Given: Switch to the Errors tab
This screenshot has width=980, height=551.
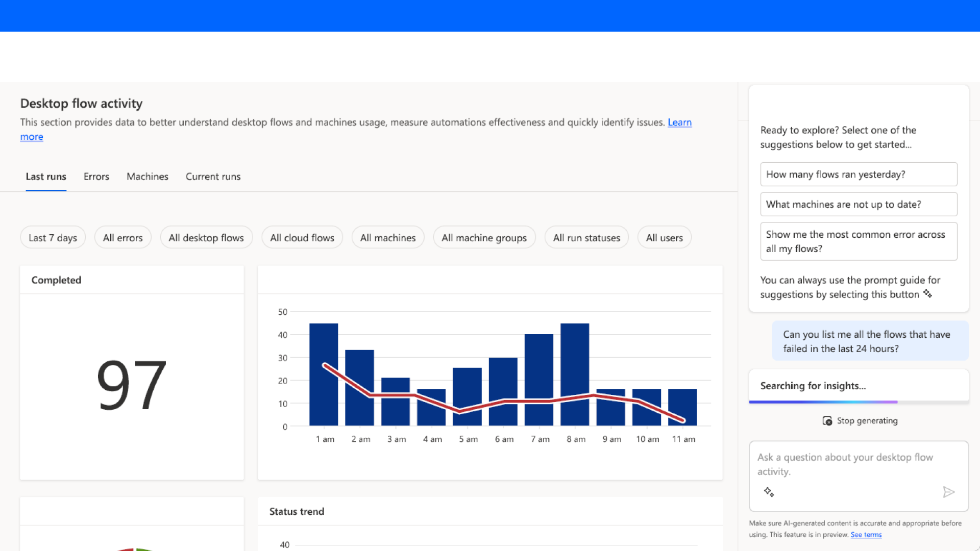Looking at the screenshot, I should click(x=96, y=177).
